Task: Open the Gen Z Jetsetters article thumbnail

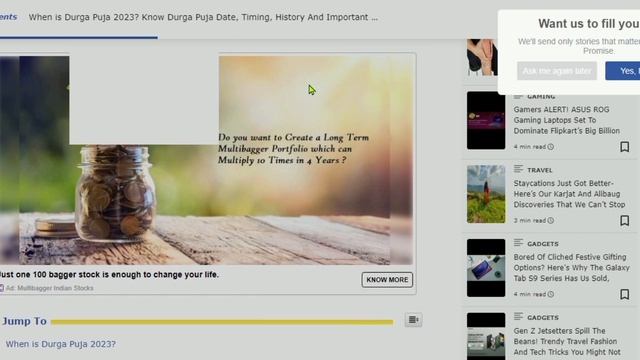Action: pyautogui.click(x=486, y=336)
